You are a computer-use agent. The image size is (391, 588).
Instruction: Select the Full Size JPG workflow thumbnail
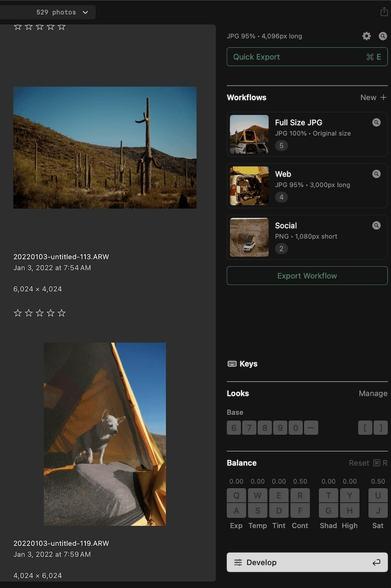pyautogui.click(x=249, y=134)
